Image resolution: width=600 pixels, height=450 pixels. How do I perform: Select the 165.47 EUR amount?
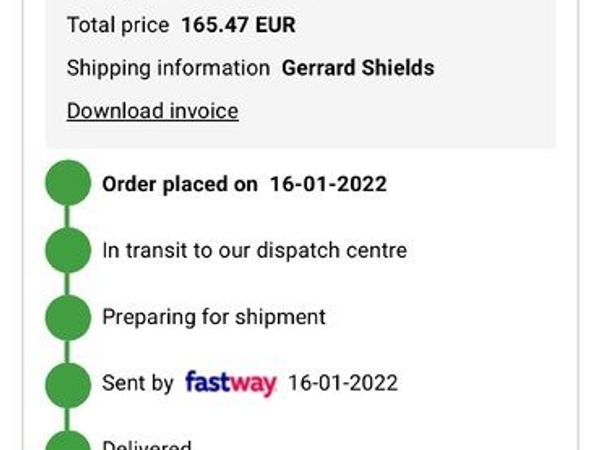(238, 25)
